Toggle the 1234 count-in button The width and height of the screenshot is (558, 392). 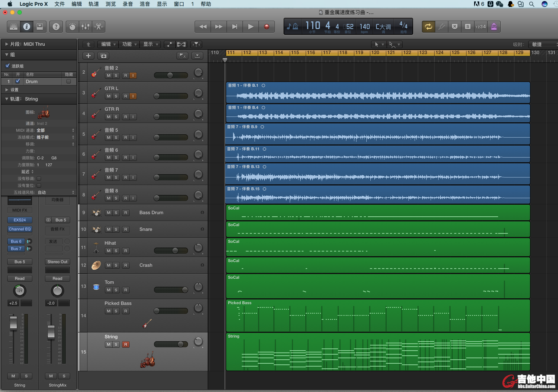(x=481, y=26)
